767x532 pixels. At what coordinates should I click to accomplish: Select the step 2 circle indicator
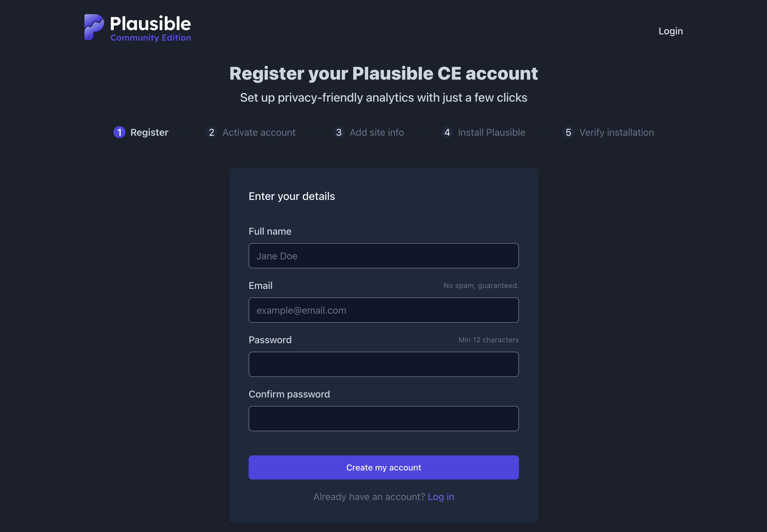212,132
